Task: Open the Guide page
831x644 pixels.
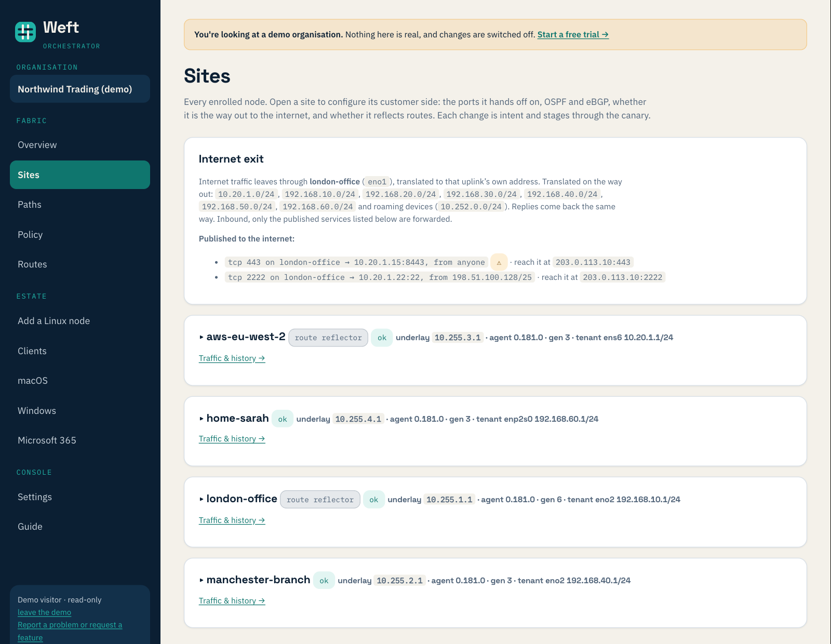Action: 80,527
